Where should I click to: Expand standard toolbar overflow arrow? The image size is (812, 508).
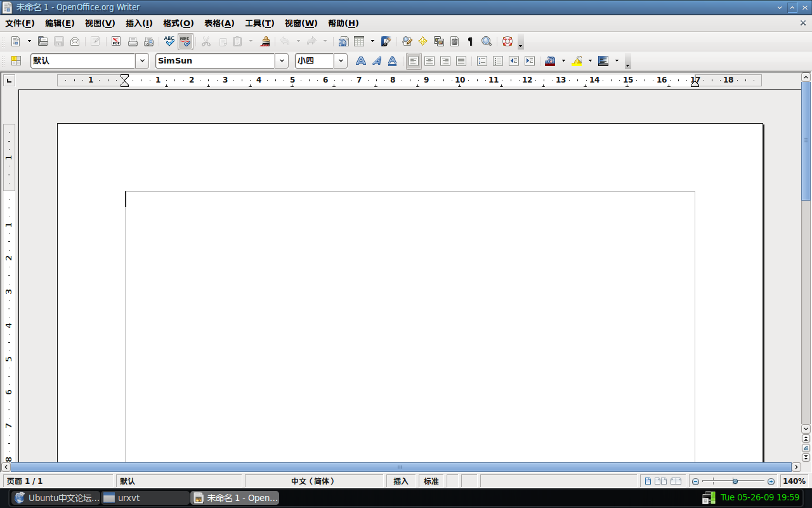click(521, 42)
